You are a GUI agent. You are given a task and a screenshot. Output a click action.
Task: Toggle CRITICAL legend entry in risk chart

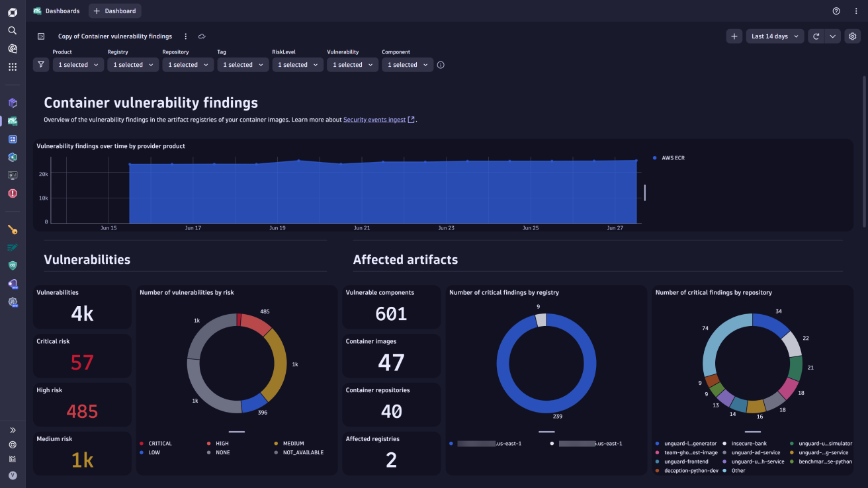[159, 444]
